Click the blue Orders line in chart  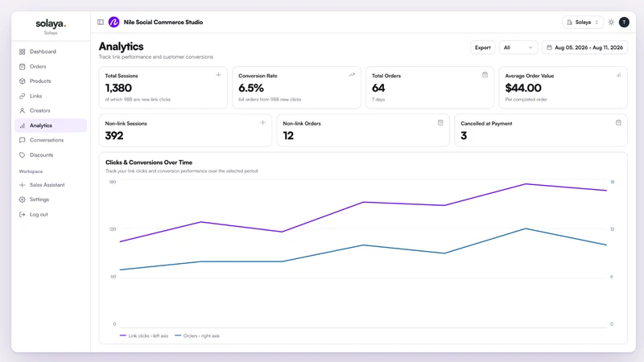[363, 245]
